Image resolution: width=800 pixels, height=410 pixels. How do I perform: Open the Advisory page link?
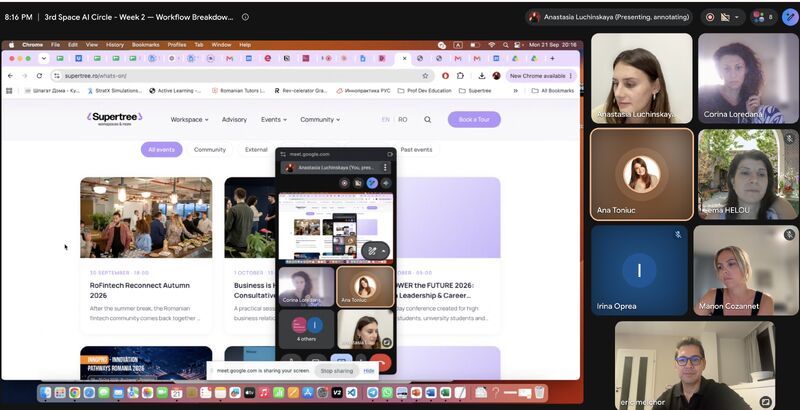pyautogui.click(x=234, y=119)
